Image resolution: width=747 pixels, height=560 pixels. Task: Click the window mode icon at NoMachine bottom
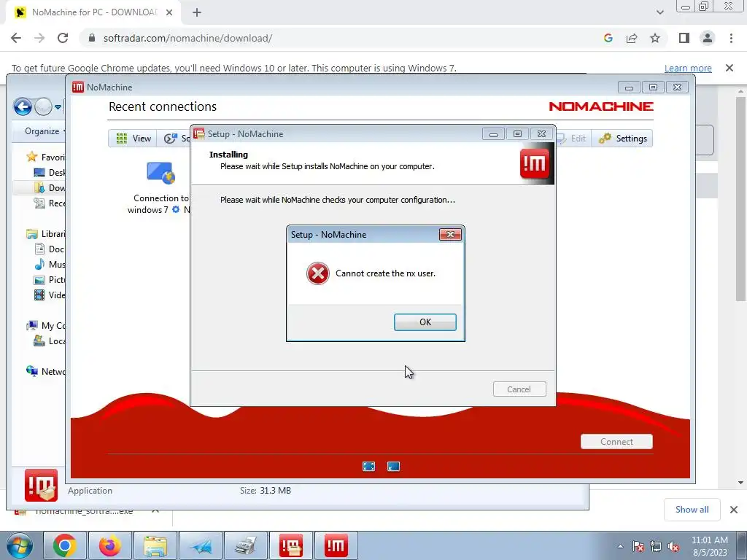pos(393,466)
